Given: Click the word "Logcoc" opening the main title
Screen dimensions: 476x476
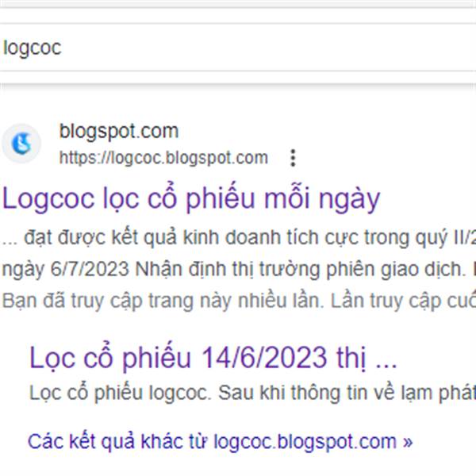Looking at the screenshot, I should click(x=48, y=199).
